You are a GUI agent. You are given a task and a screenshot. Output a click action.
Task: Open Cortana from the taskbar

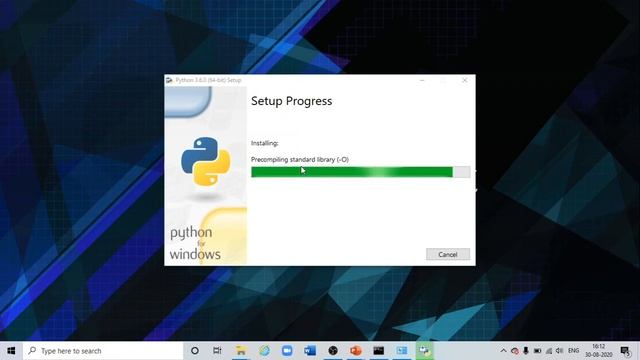click(x=195, y=351)
